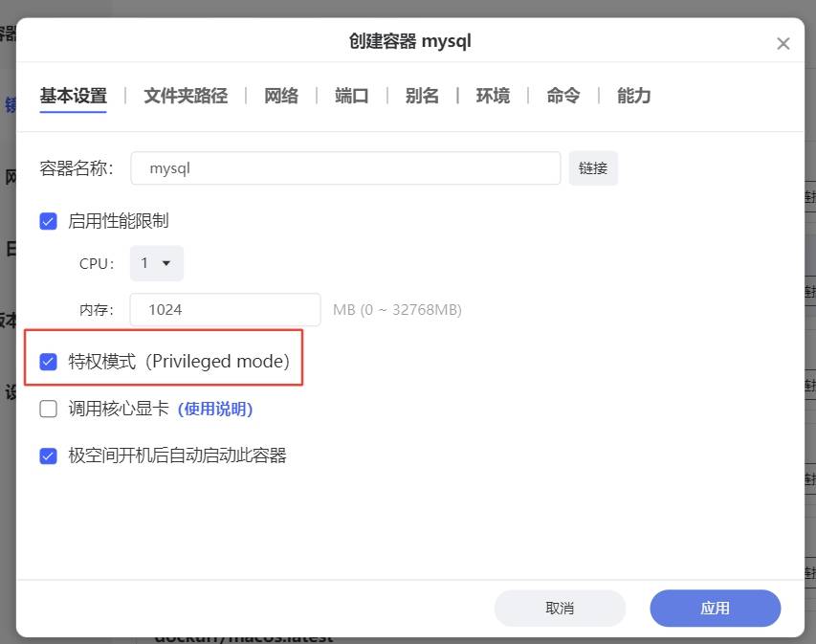Click the 取消 button to cancel
Screen dimensions: 816x644
560,608
